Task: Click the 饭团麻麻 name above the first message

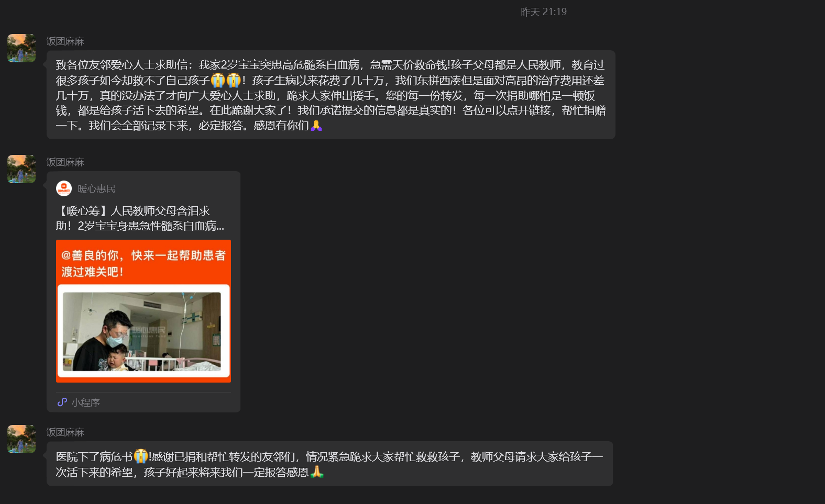Action: 65,41
